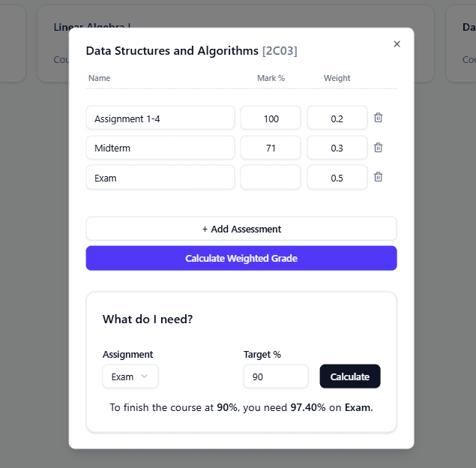Delete the Exam row via trash icon
The width and height of the screenshot is (476, 468).
coord(378,177)
